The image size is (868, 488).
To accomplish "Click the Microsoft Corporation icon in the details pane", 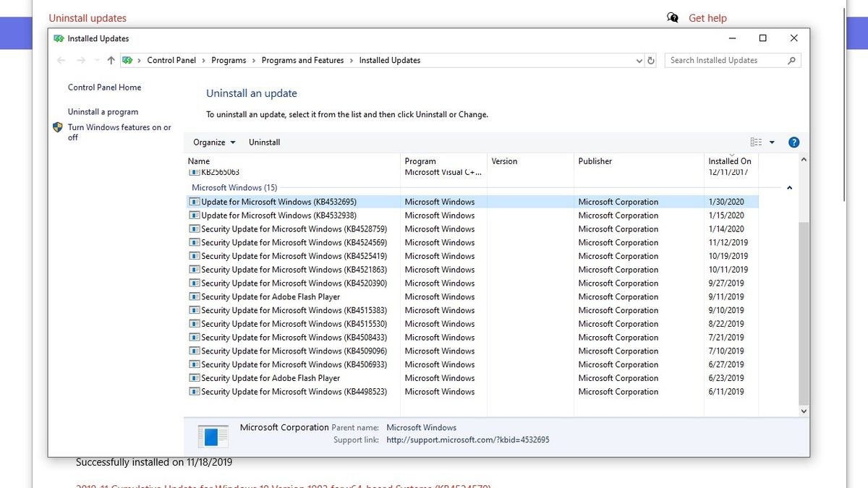I will [x=213, y=435].
